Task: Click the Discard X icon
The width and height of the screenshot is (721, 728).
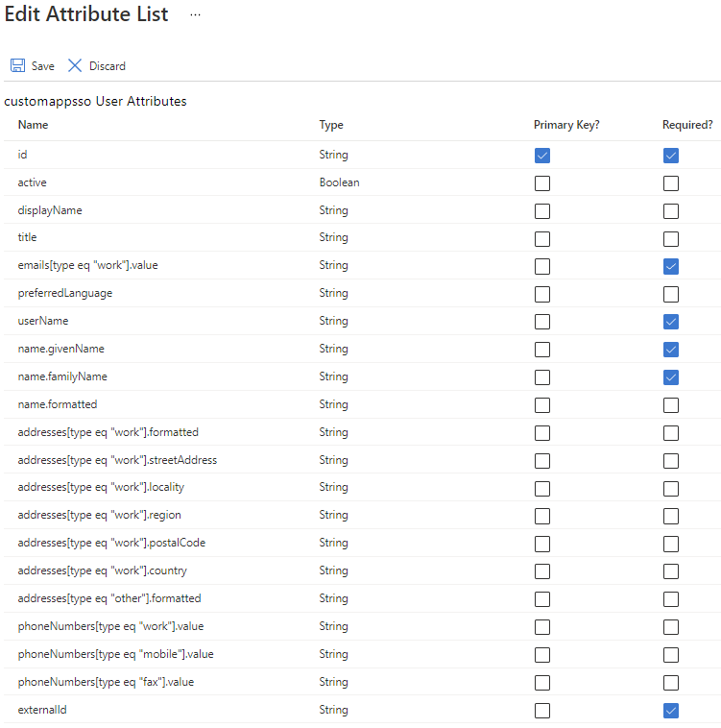Action: point(75,65)
